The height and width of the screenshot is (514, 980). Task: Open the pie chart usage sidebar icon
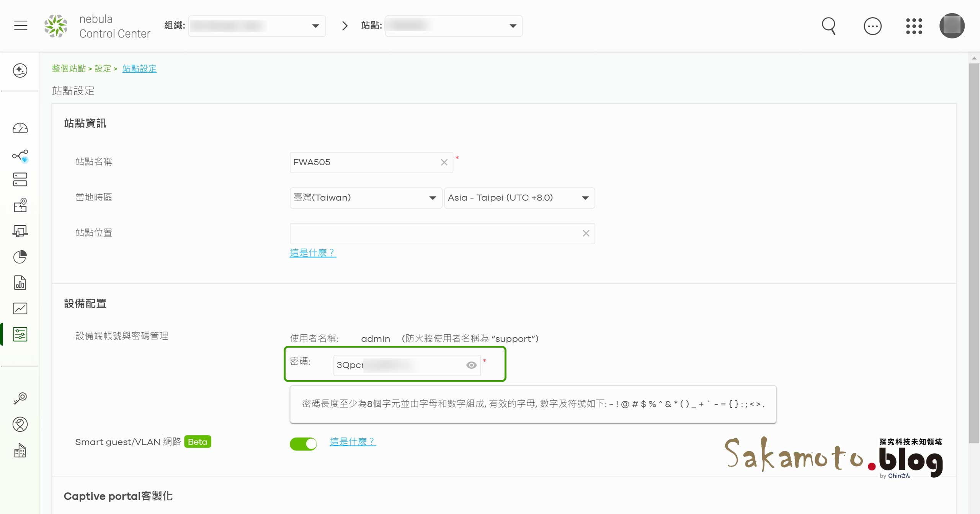coord(20,257)
